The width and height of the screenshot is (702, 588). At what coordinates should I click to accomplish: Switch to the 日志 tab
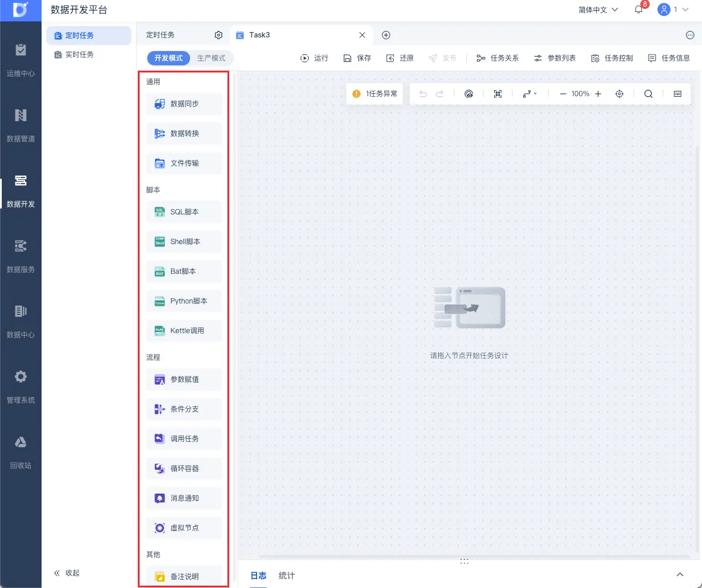pos(258,576)
